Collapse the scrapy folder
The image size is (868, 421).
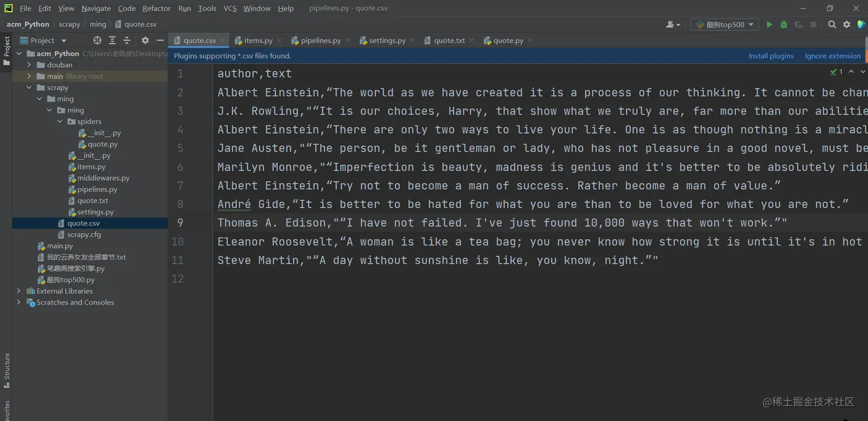tap(29, 88)
